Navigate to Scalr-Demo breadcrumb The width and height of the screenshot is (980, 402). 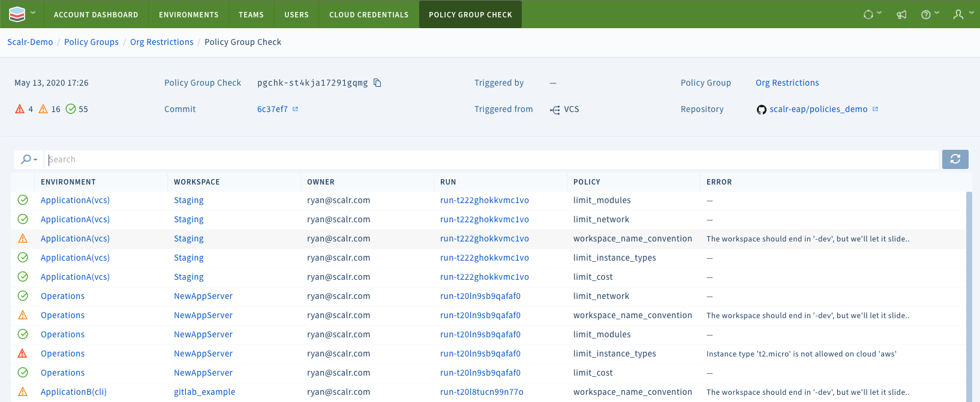[x=30, y=42]
